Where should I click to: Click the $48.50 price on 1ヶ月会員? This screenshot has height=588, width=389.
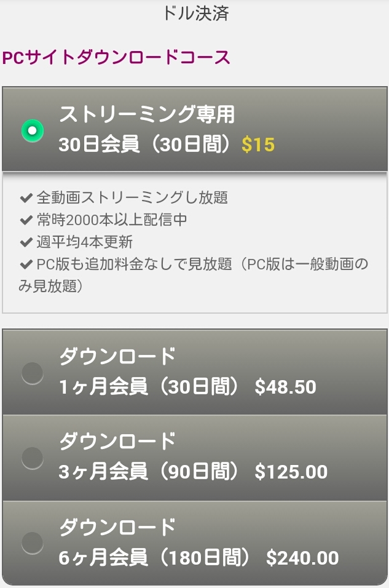coord(285,387)
